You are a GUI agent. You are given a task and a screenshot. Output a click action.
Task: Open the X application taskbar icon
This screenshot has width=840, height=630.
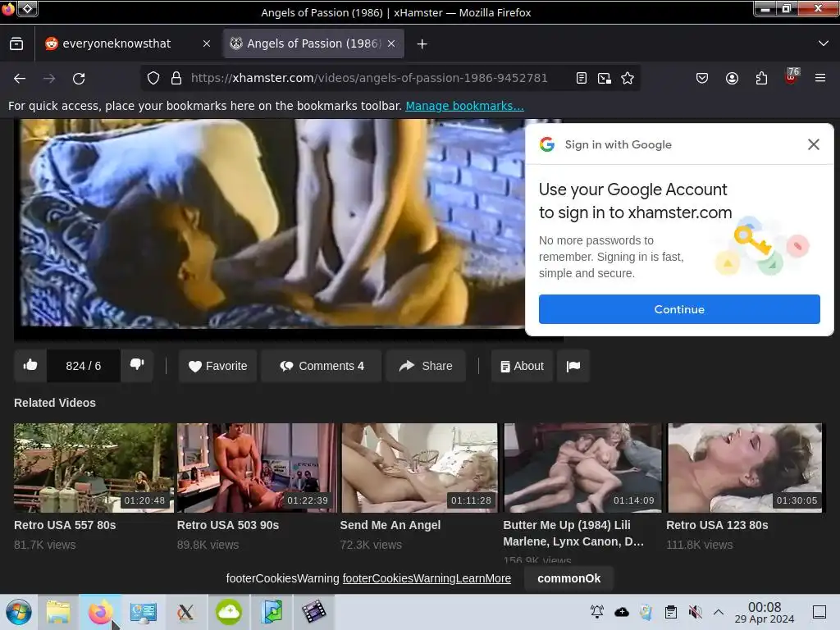point(186,612)
